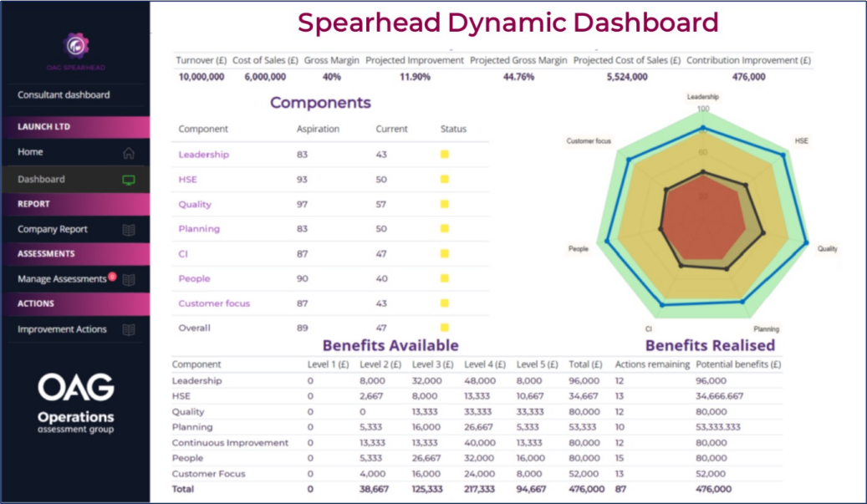Select the CI component link
The image size is (867, 504).
click(x=183, y=254)
